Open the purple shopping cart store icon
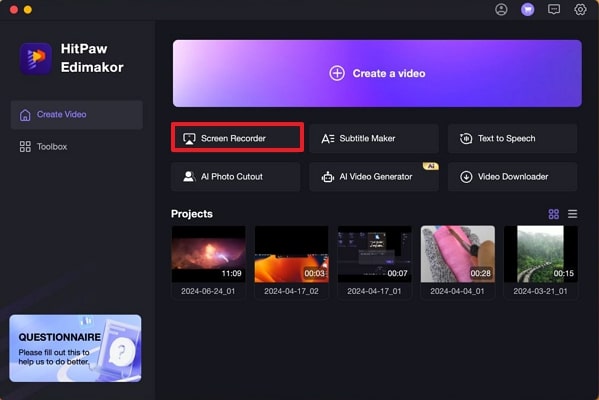The height and width of the screenshot is (400, 599). pos(528,9)
